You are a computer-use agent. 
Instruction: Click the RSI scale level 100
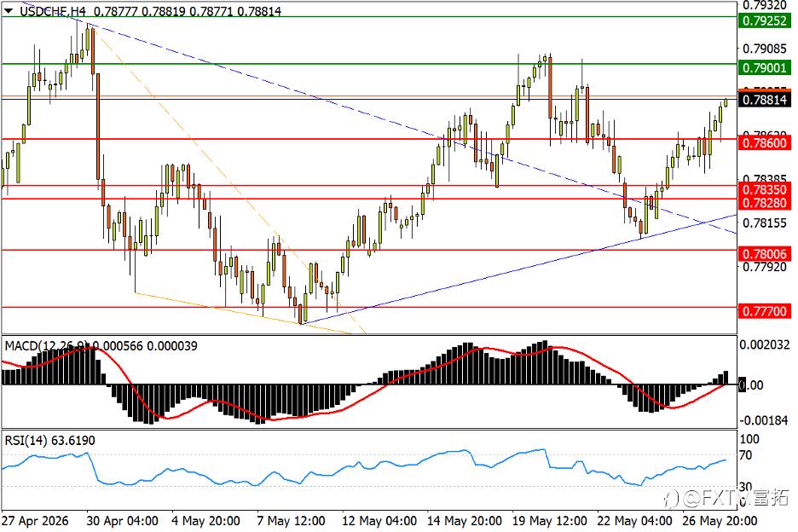(749, 439)
